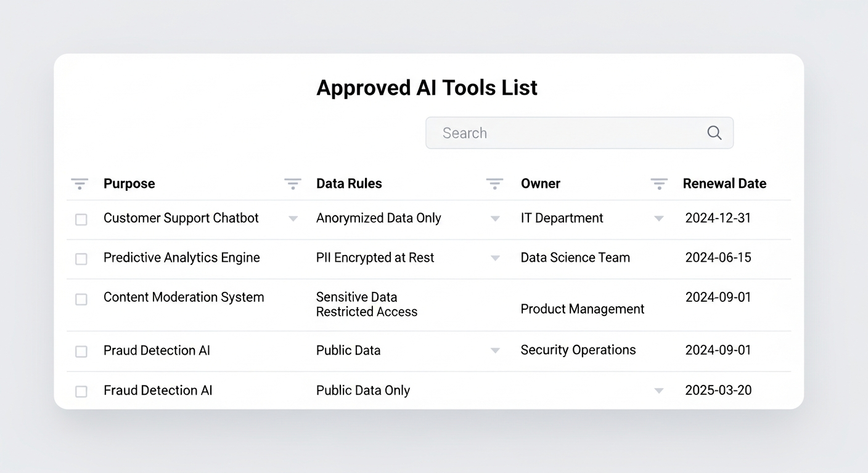The width and height of the screenshot is (868, 473).
Task: Open the owner dropdown in Fraud Detection AI row
Action: [659, 390]
